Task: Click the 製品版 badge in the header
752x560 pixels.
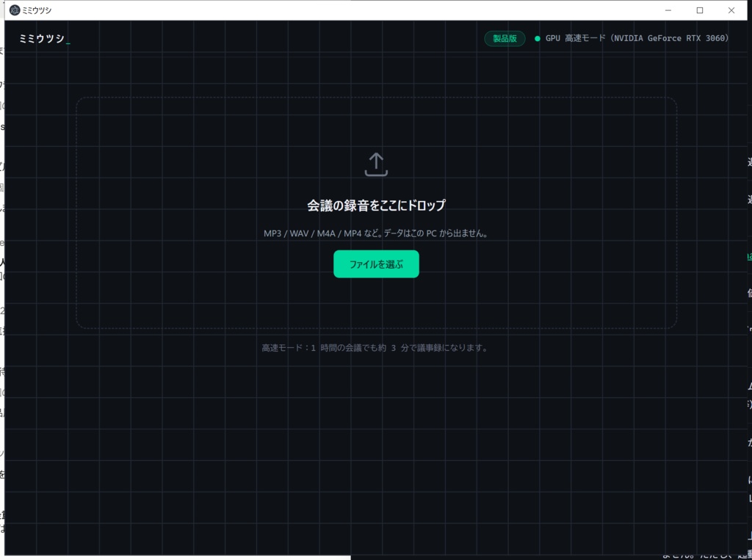Action: 505,38
